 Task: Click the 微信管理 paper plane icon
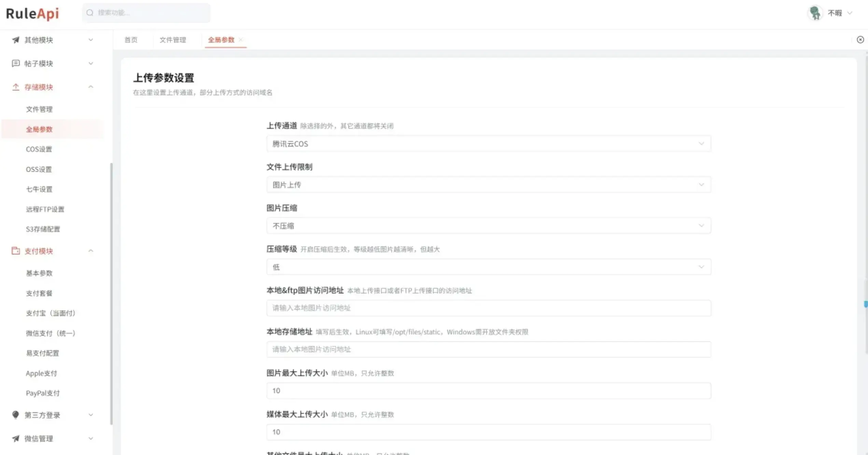click(x=16, y=438)
